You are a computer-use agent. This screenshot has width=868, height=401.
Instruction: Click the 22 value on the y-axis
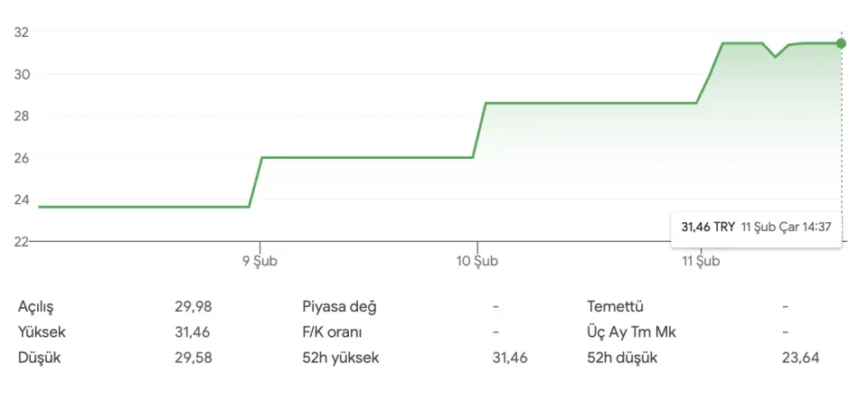coord(22,241)
